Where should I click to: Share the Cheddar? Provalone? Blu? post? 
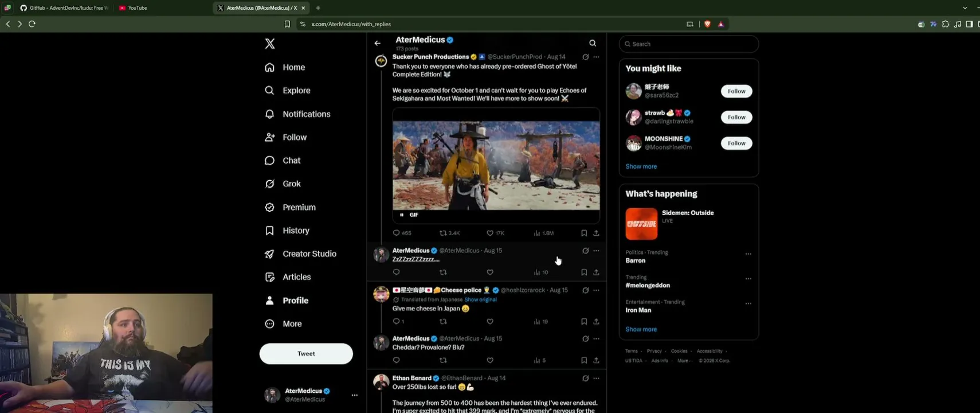coord(596,360)
